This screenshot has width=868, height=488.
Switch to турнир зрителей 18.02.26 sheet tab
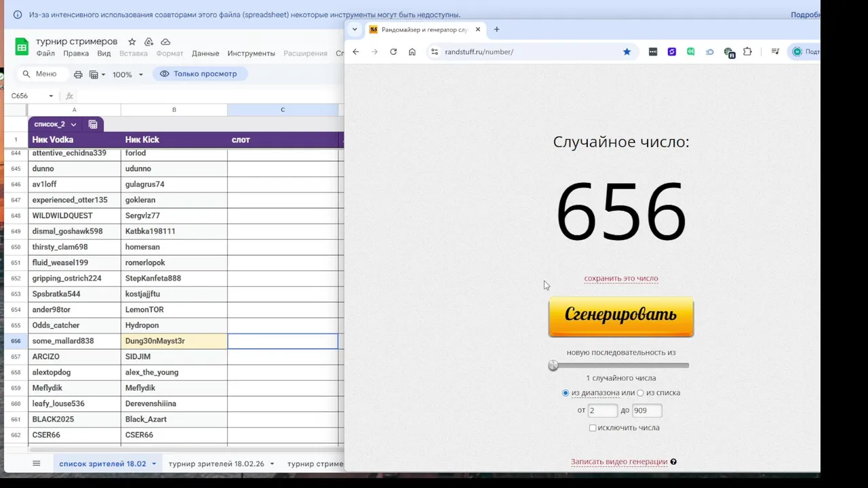coord(216,464)
